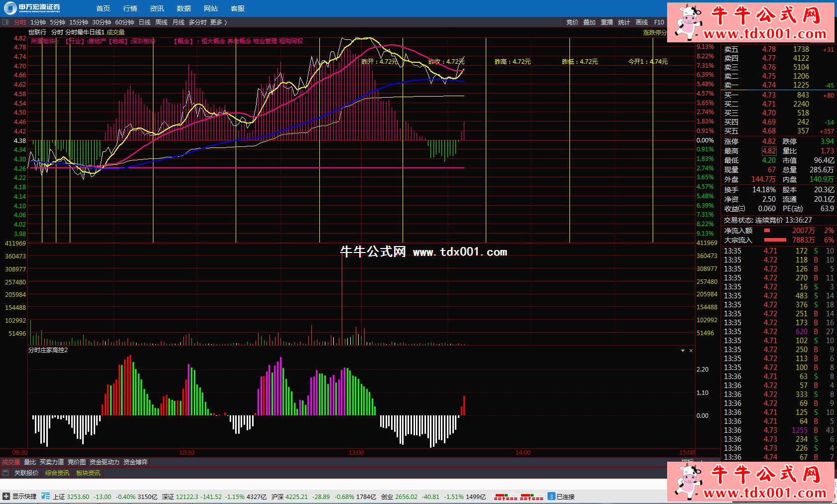The image size is (837, 504).
Task: Open the 数据 menu
Action: click(184, 8)
